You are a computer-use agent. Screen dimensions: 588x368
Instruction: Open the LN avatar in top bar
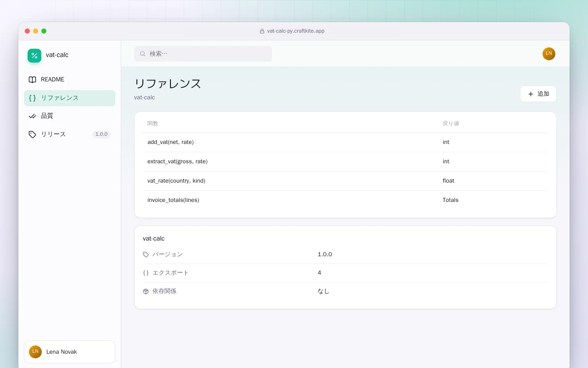(549, 54)
